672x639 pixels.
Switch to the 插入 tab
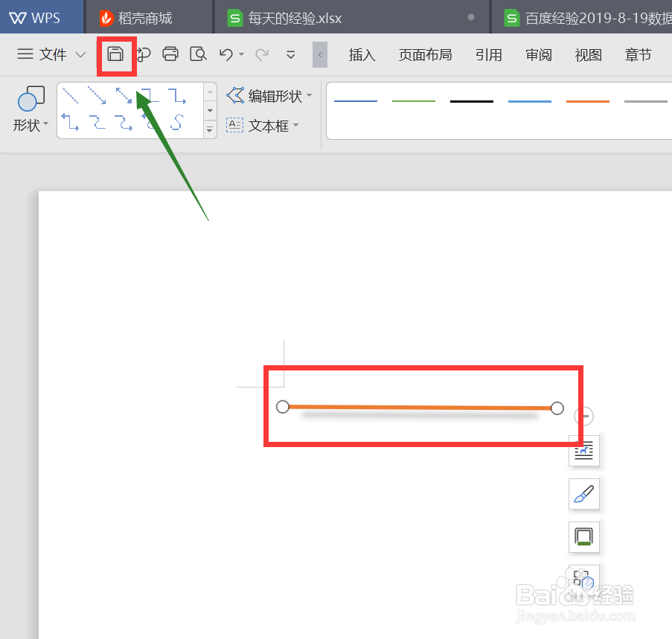point(362,55)
